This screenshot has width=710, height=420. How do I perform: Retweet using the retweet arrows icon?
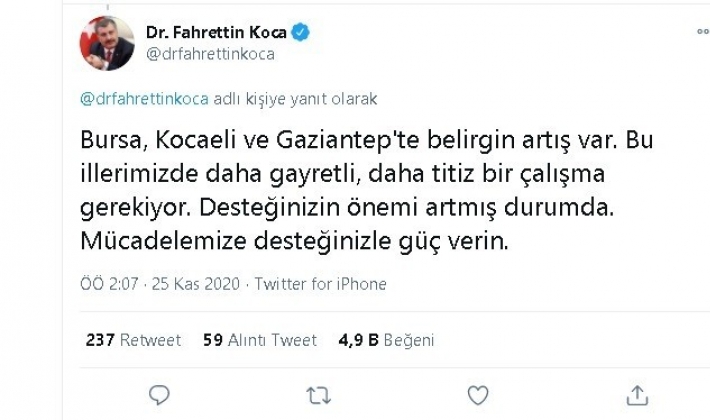318,396
